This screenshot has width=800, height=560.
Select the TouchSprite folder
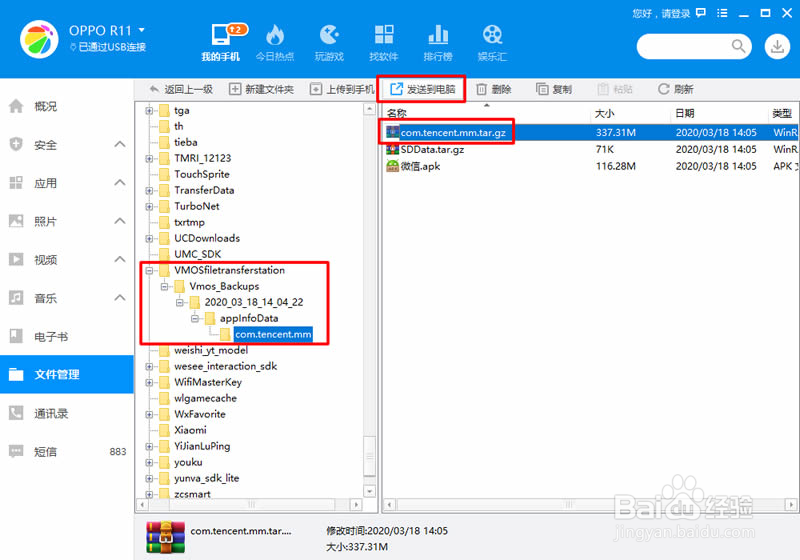coord(202,174)
